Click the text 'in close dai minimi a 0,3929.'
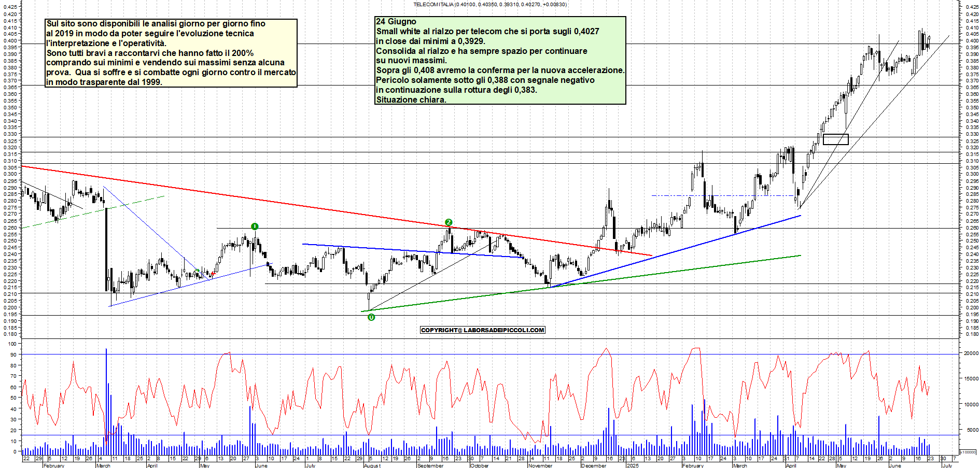The width and height of the screenshot is (980, 468). point(431,41)
